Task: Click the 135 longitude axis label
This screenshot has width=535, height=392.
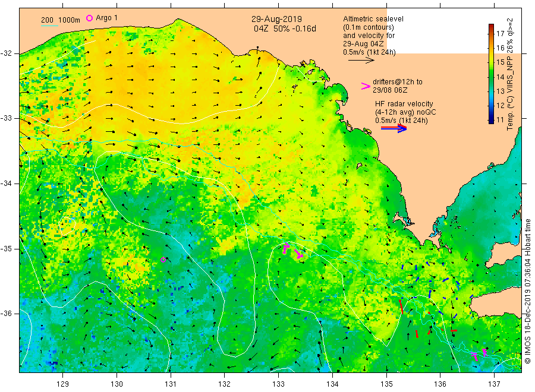Action: (x=386, y=384)
